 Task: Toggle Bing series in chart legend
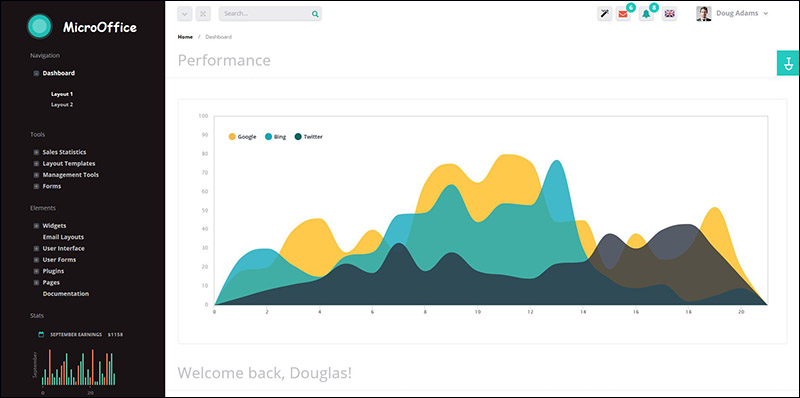tap(276, 137)
